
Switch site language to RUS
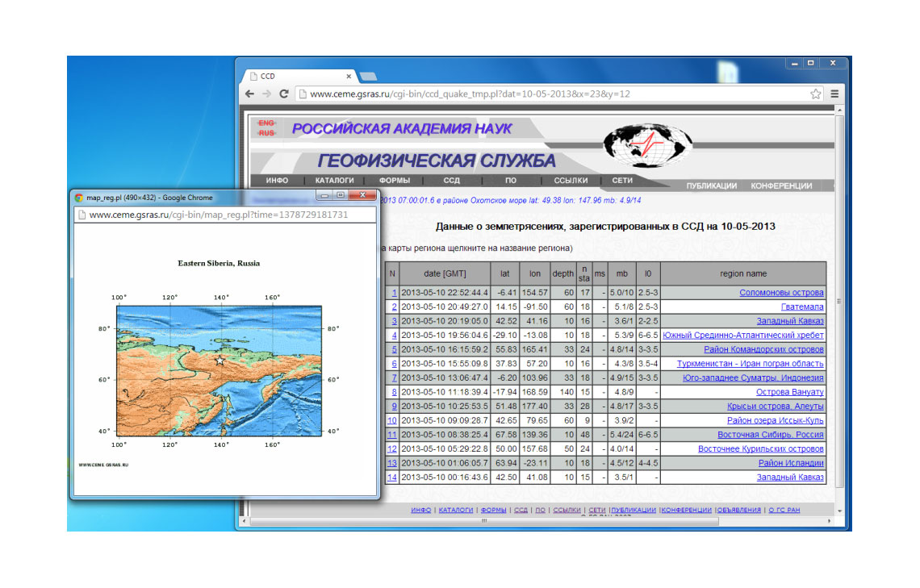[266, 133]
